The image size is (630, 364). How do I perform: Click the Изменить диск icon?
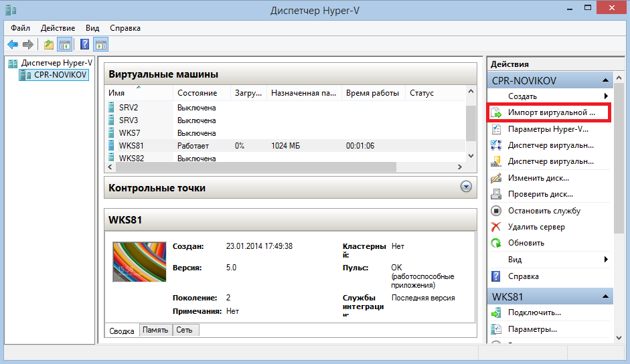click(x=496, y=178)
